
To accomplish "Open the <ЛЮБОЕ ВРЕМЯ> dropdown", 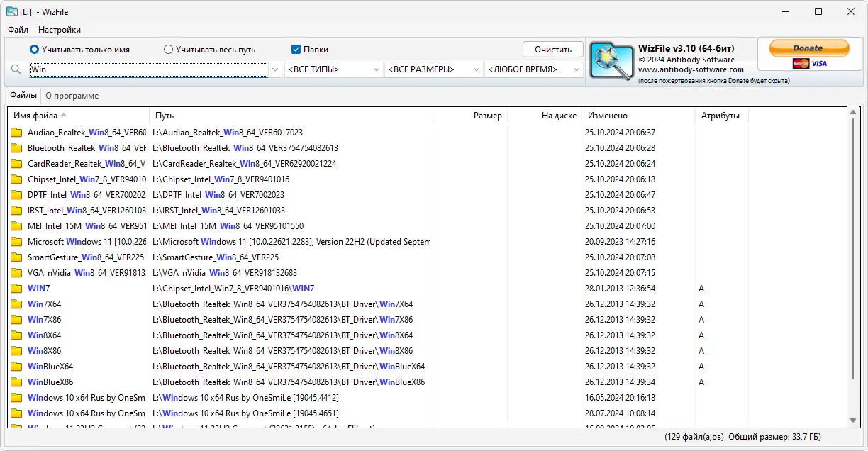I will click(533, 69).
